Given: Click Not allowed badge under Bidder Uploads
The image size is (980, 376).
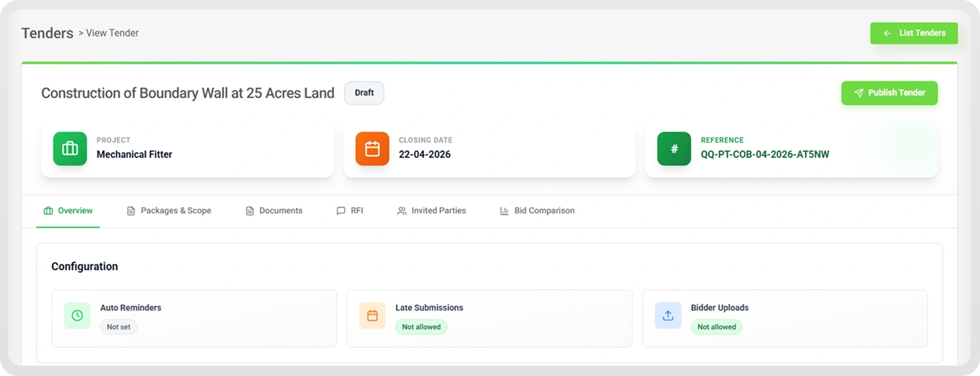Looking at the screenshot, I should 716,327.
